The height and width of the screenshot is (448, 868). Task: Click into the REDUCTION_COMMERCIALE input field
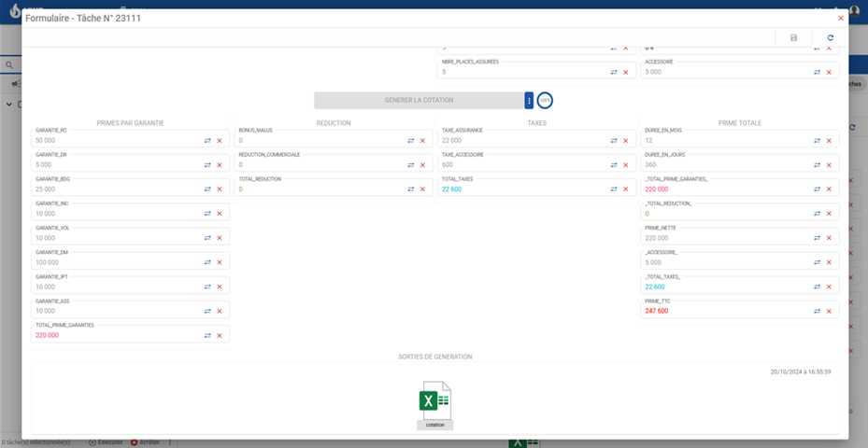coord(318,164)
